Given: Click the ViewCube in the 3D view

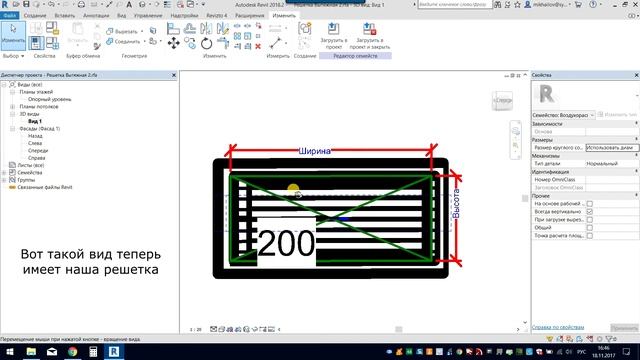Looking at the screenshot, I should 502,100.
